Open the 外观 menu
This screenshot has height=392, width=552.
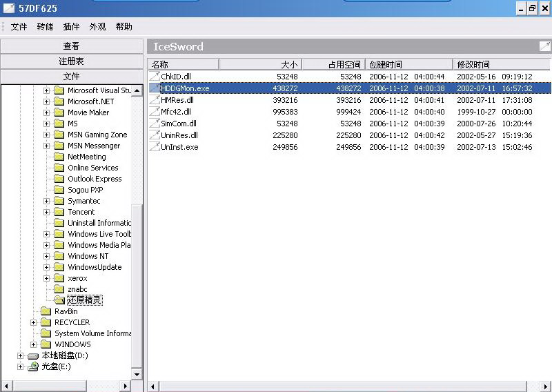pyautogui.click(x=97, y=26)
